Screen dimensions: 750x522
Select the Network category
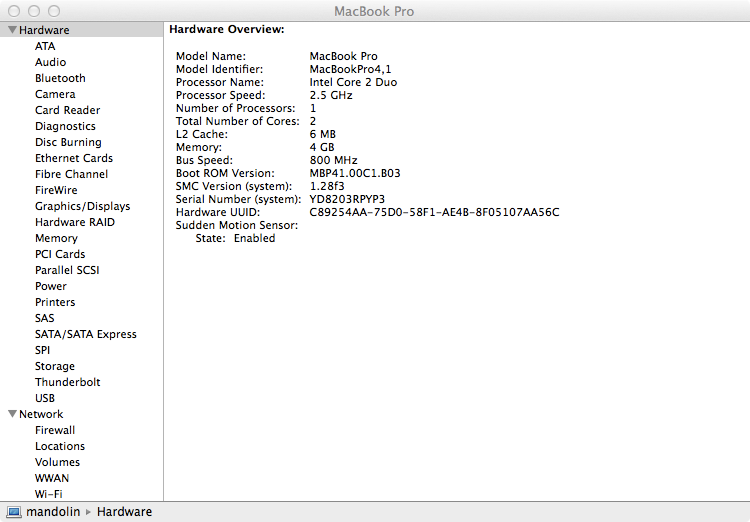tap(41, 414)
